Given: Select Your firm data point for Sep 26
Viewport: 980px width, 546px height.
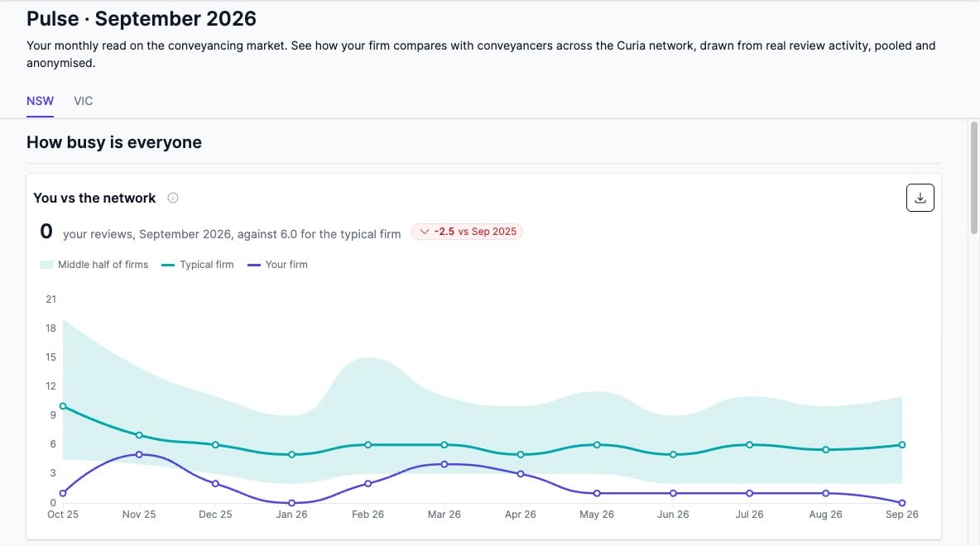Looking at the screenshot, I should (902, 503).
